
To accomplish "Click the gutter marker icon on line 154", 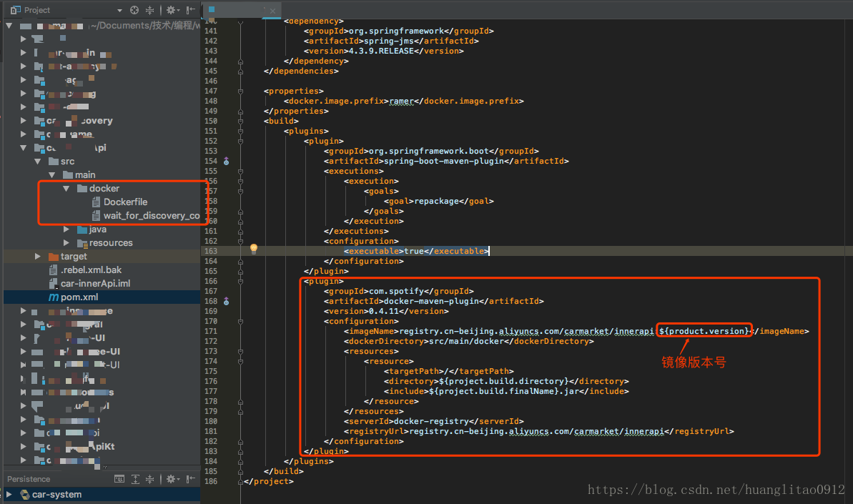I will point(227,161).
